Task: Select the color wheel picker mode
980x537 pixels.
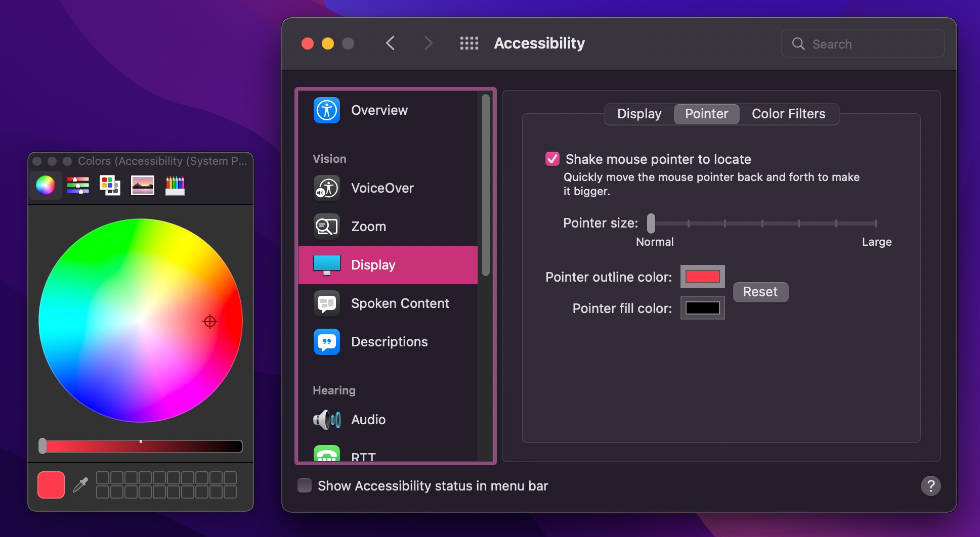Action: pyautogui.click(x=46, y=186)
